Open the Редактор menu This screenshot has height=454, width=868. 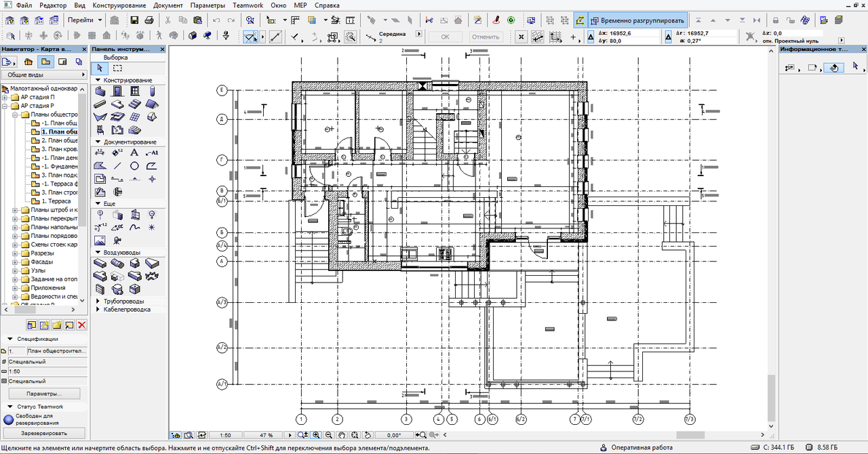point(54,5)
